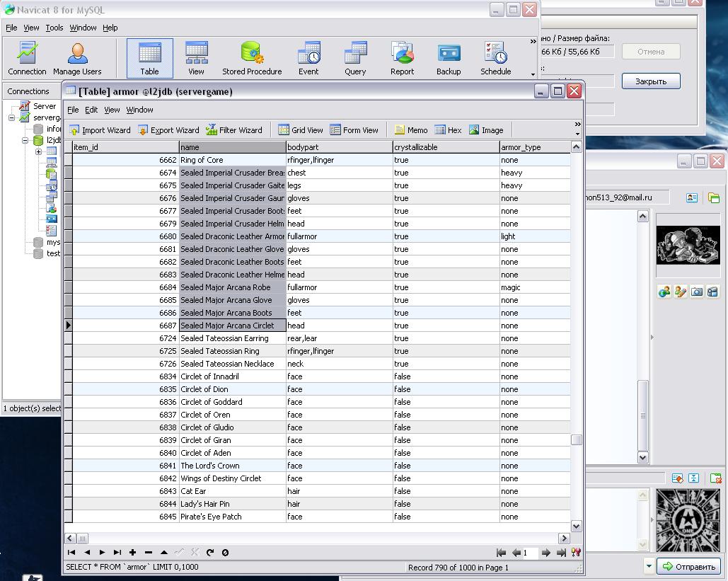Open Window menu in armor table window
728x581 pixels.
pyautogui.click(x=140, y=110)
